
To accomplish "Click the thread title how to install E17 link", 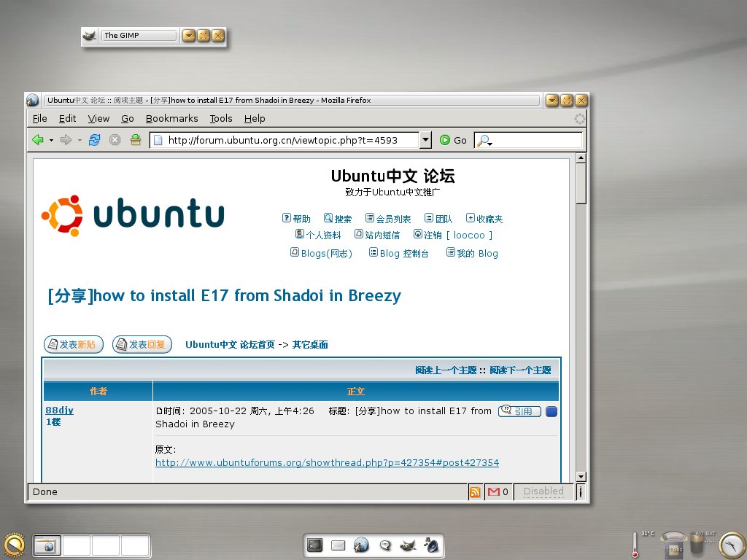I will [x=225, y=295].
